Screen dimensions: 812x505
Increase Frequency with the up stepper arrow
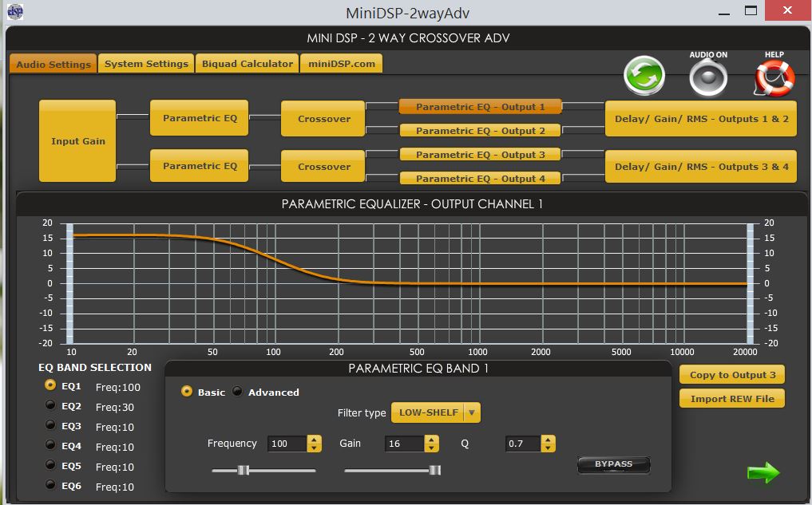pos(314,439)
